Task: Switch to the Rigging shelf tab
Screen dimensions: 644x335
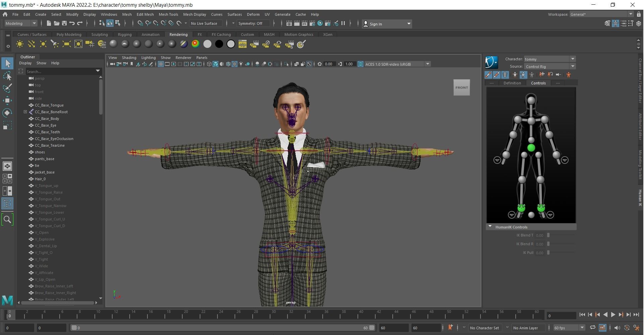Action: pos(125,35)
